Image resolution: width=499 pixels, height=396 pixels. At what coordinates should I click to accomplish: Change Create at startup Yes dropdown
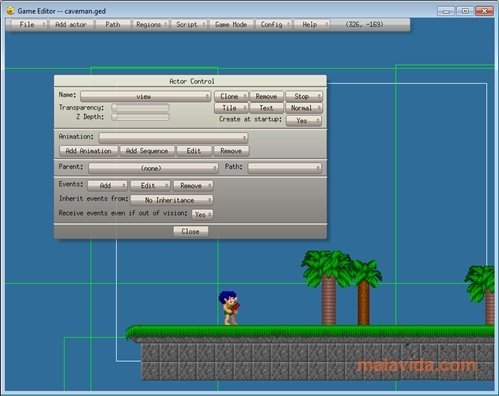[x=304, y=121]
